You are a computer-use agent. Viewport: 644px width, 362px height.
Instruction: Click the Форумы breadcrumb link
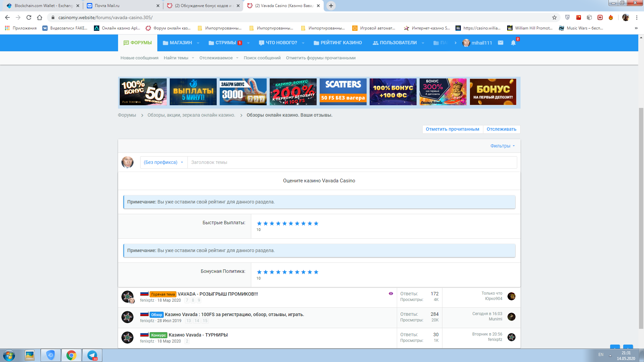point(127,115)
